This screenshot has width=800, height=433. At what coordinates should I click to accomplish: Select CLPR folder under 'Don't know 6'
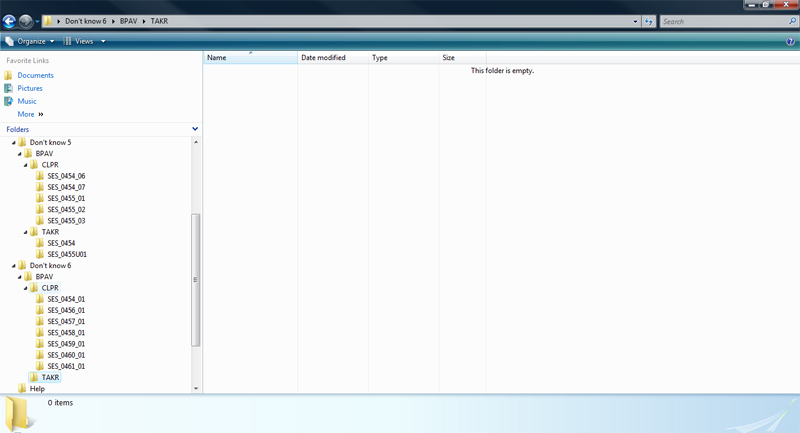(50, 288)
